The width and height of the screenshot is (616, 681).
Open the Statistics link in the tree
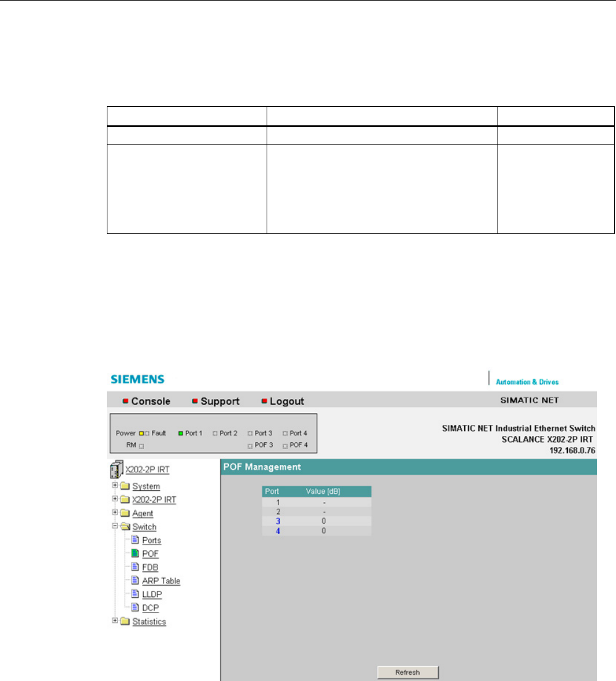click(x=149, y=622)
